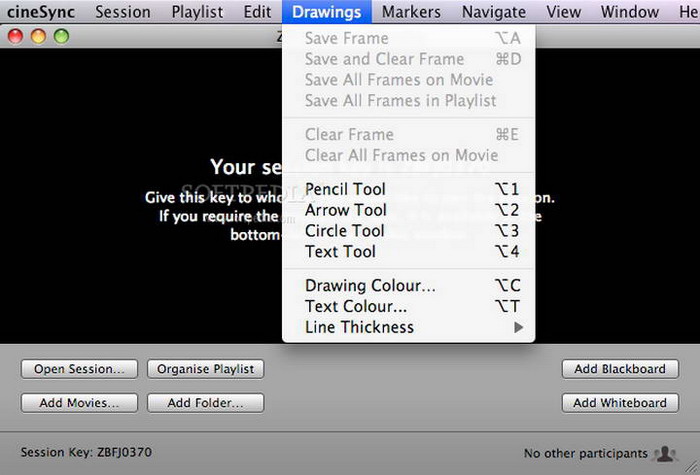Pick the Circle Tool menu item
This screenshot has height=475, width=700.
(x=345, y=231)
